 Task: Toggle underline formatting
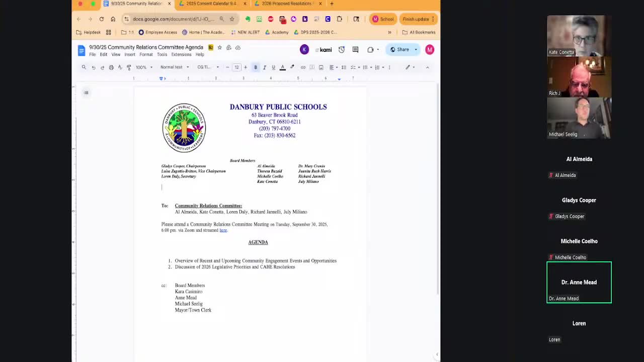(x=273, y=67)
